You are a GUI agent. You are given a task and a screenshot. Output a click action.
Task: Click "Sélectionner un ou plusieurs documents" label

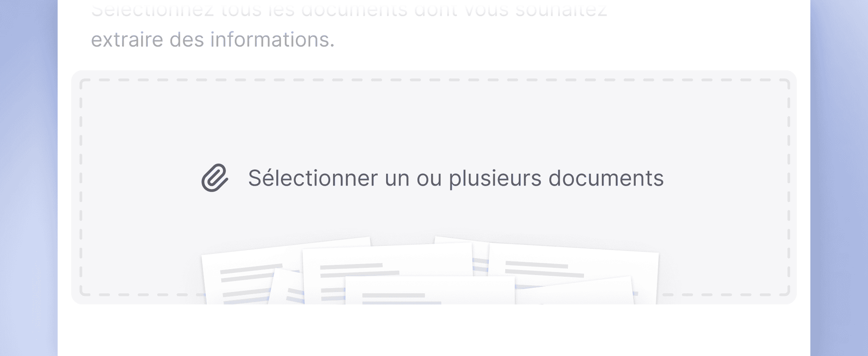pos(456,178)
